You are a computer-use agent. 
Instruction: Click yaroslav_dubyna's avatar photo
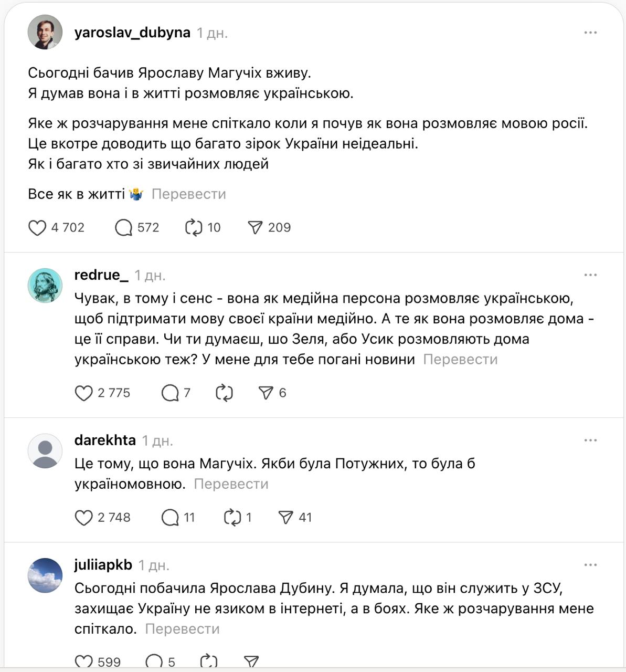pyautogui.click(x=45, y=32)
